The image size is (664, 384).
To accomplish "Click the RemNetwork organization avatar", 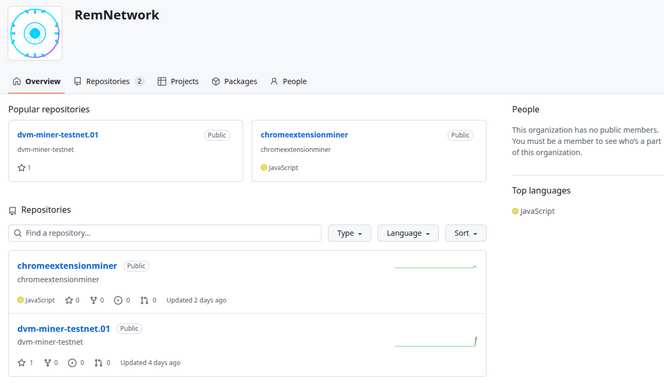I will click(x=35, y=33).
